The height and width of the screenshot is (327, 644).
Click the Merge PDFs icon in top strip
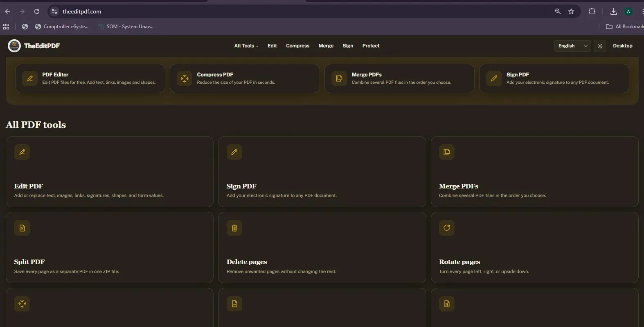[339, 78]
